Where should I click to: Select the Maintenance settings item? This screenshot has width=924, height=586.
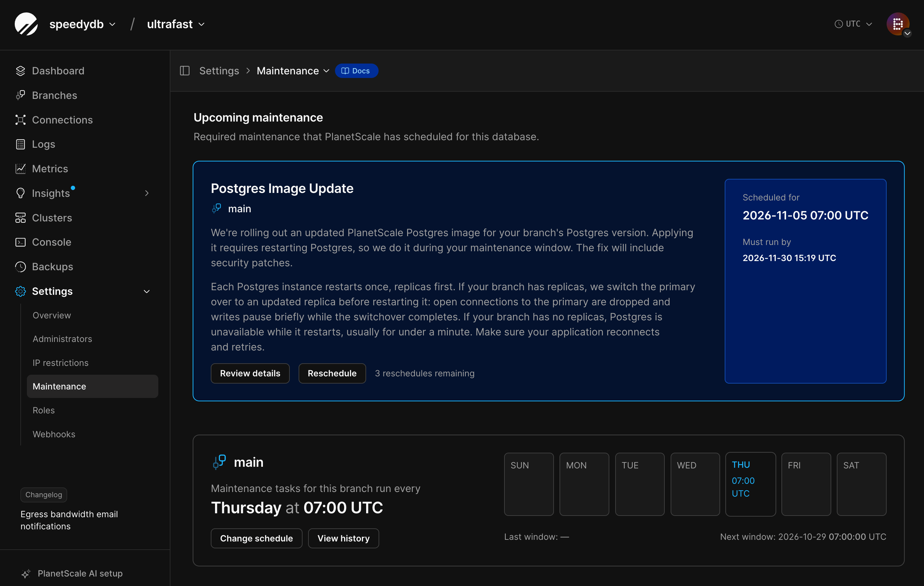[92, 386]
